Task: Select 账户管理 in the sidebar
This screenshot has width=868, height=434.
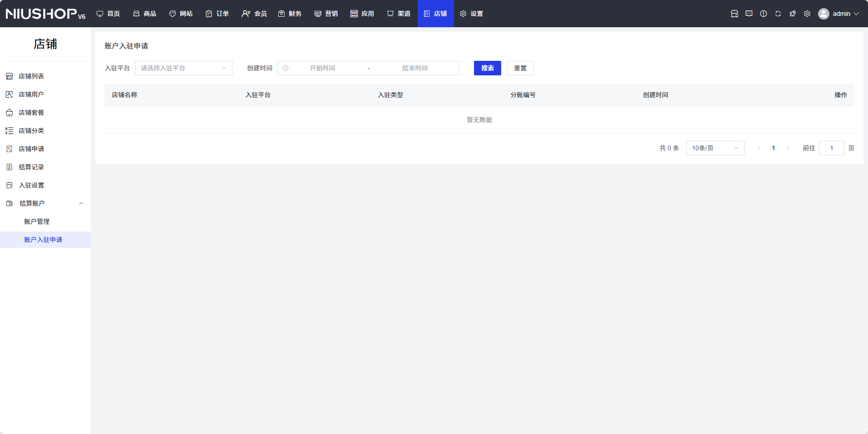Action: (x=37, y=222)
